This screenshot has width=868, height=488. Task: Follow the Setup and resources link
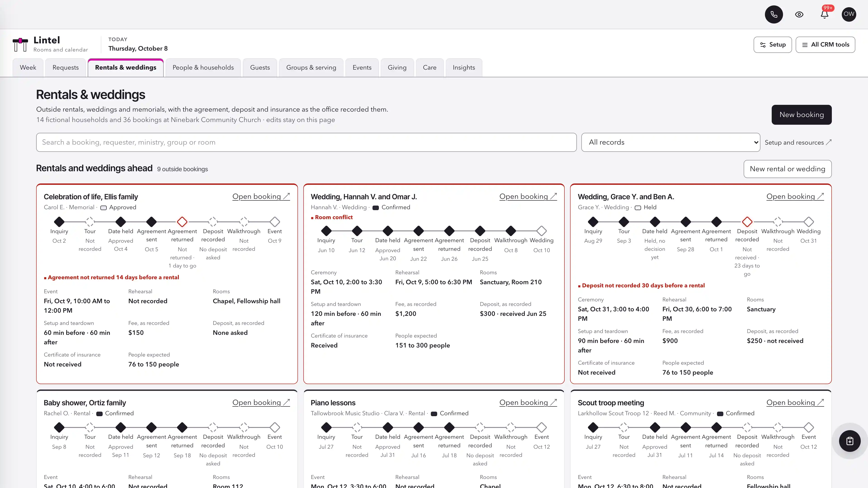tap(798, 143)
